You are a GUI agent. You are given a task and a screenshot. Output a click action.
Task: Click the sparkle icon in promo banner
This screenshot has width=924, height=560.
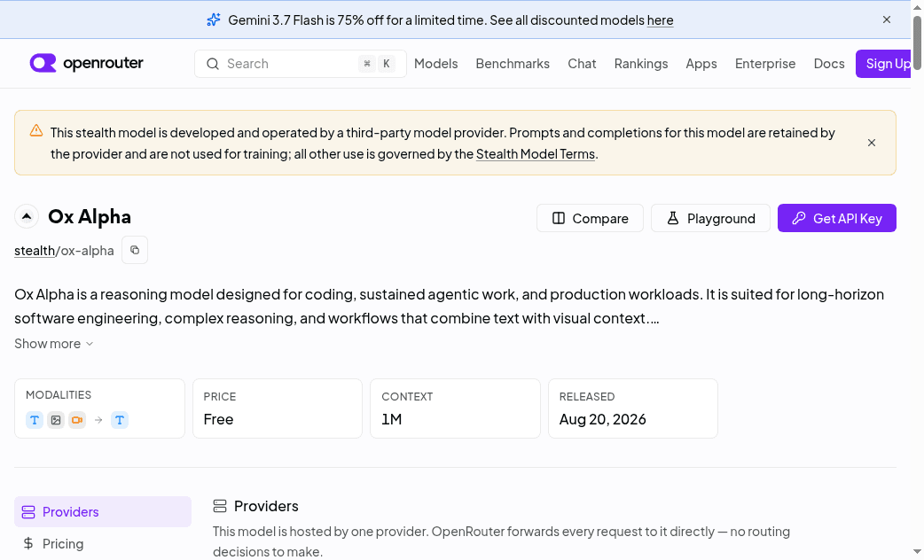coord(214,20)
